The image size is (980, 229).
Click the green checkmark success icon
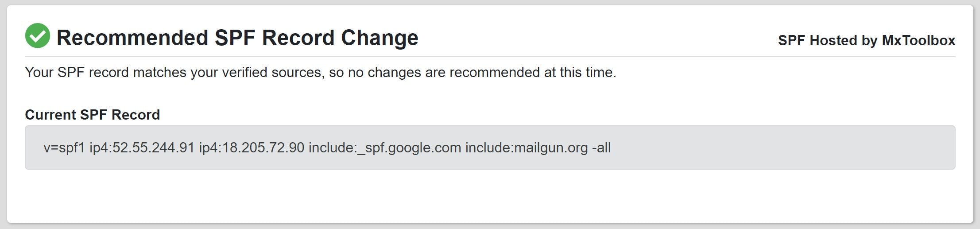pyautogui.click(x=37, y=36)
